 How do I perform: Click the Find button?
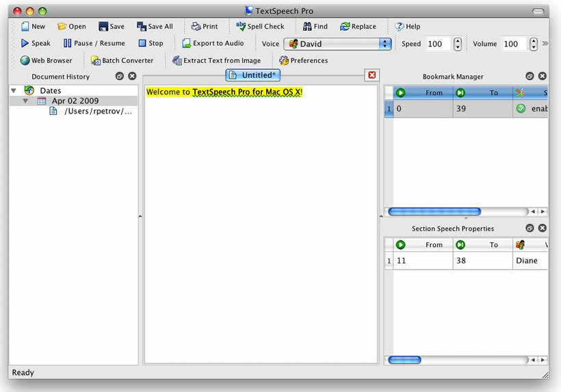click(x=315, y=26)
